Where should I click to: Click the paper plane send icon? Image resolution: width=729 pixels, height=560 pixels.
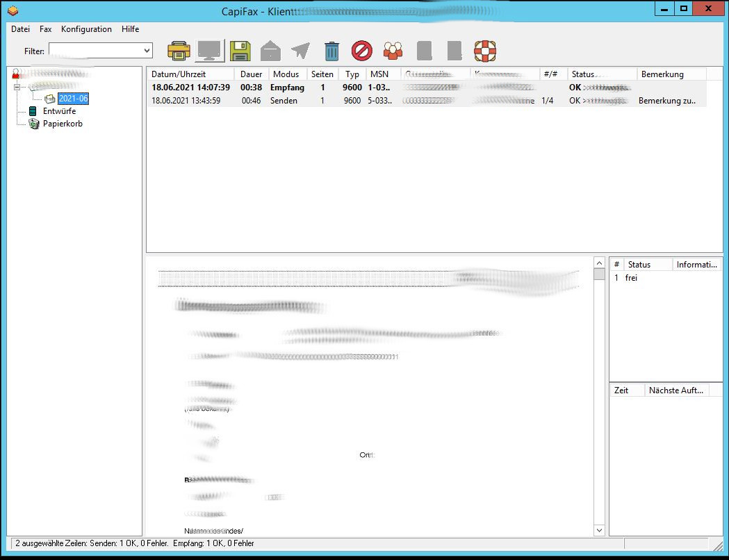301,51
